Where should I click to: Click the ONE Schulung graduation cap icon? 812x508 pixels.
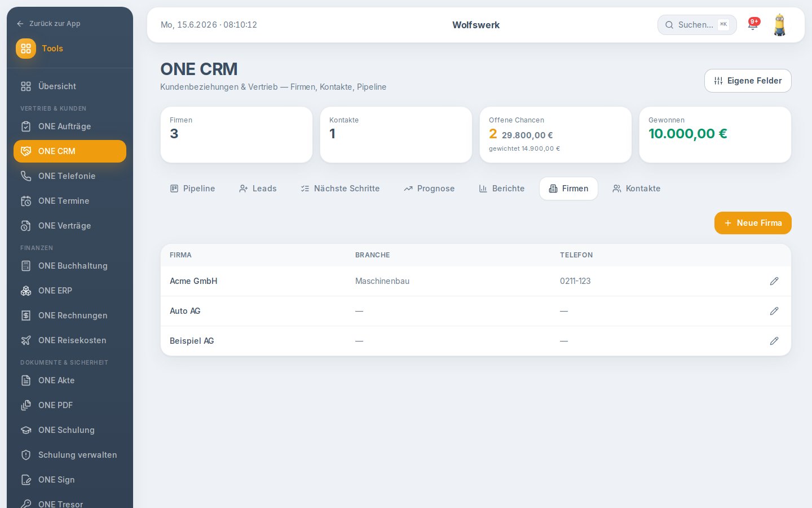[26, 430]
